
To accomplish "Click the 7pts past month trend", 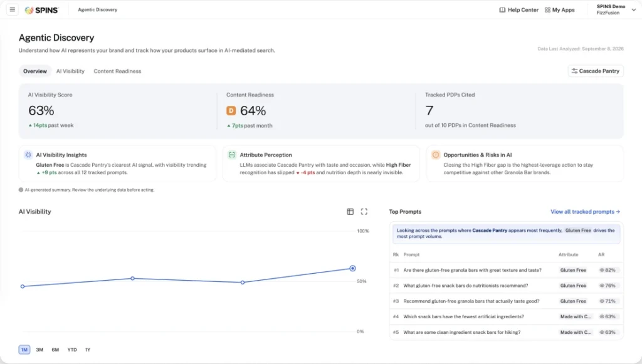I will click(x=250, y=125).
